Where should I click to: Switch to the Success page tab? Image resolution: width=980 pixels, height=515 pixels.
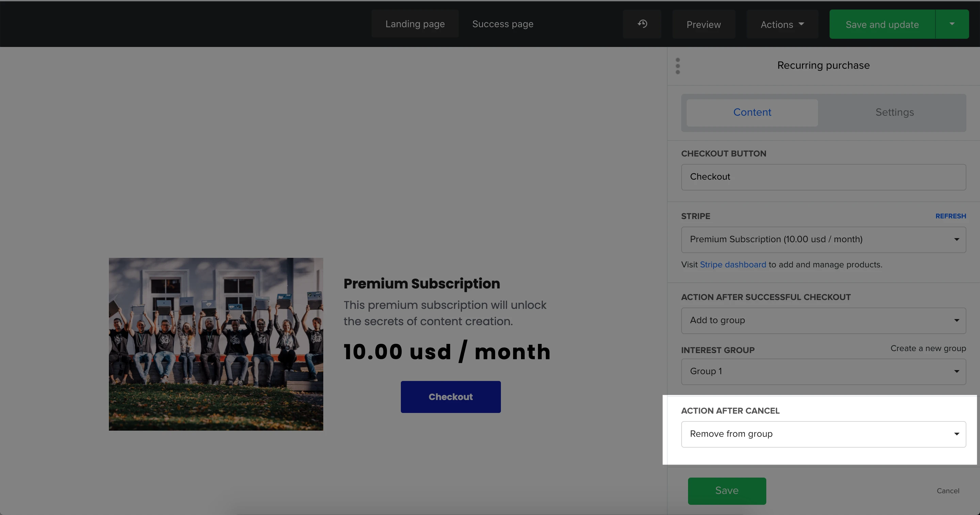click(503, 24)
